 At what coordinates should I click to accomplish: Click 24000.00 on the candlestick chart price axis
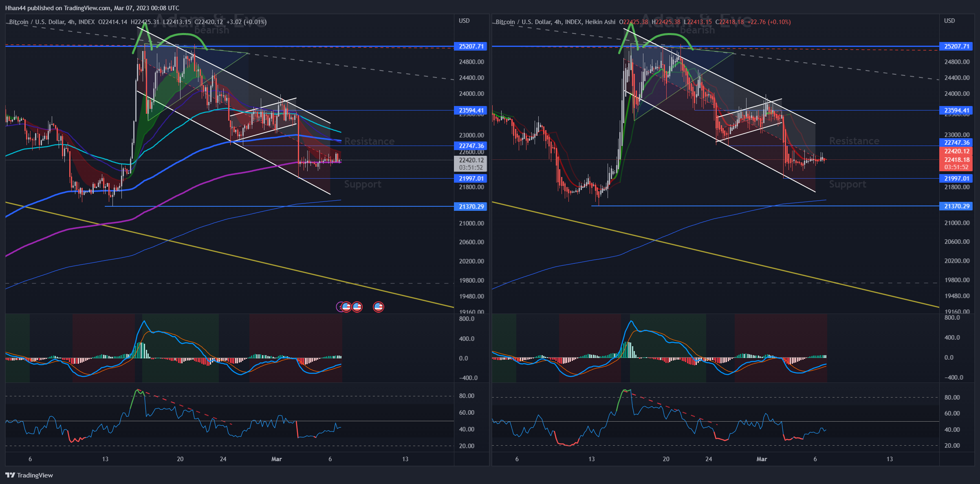(471, 93)
